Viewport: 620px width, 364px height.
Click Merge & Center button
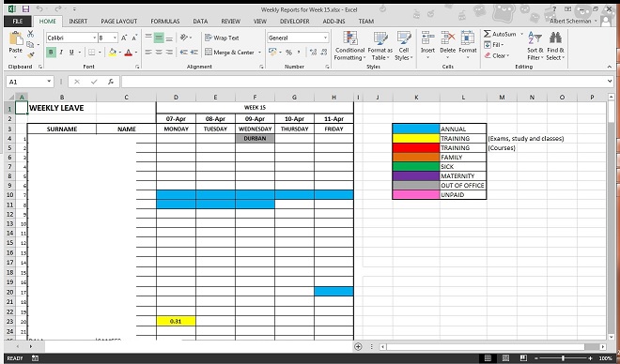[x=230, y=53]
